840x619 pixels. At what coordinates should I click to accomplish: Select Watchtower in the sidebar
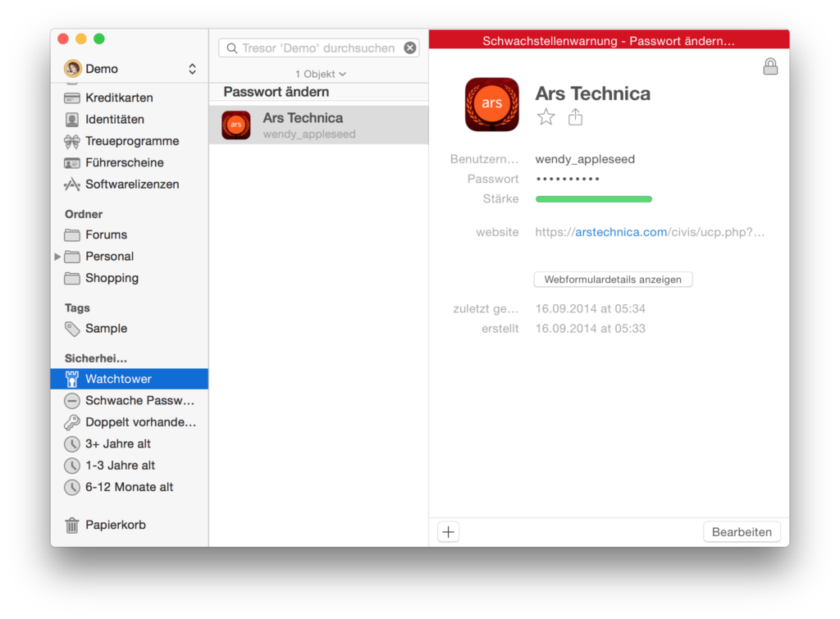pos(129,379)
